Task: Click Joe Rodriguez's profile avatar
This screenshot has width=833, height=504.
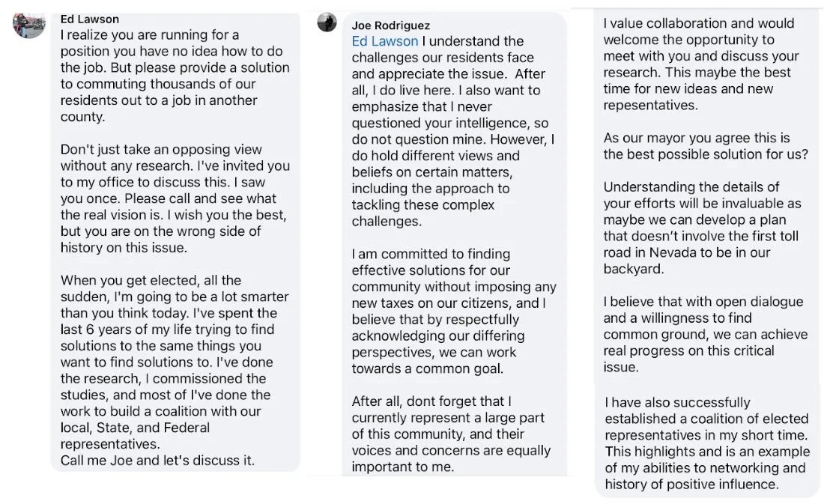Action: coord(327,22)
